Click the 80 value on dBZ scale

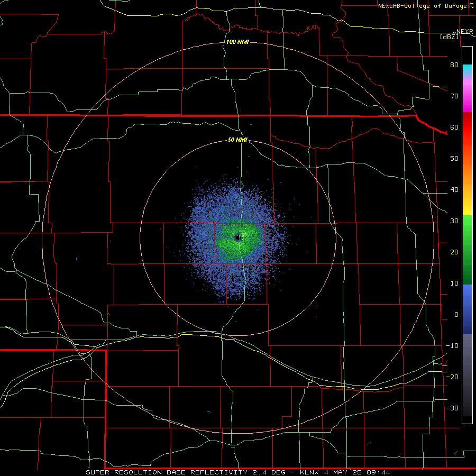click(454, 65)
